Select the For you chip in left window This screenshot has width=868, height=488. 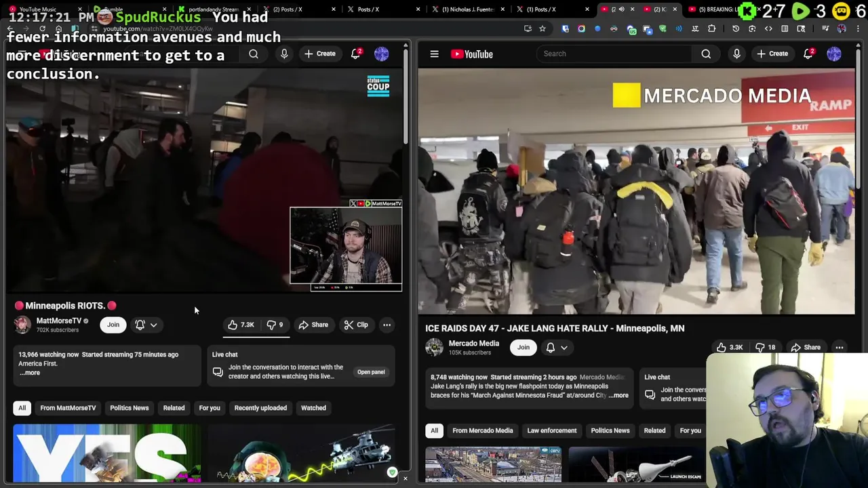pyautogui.click(x=210, y=408)
